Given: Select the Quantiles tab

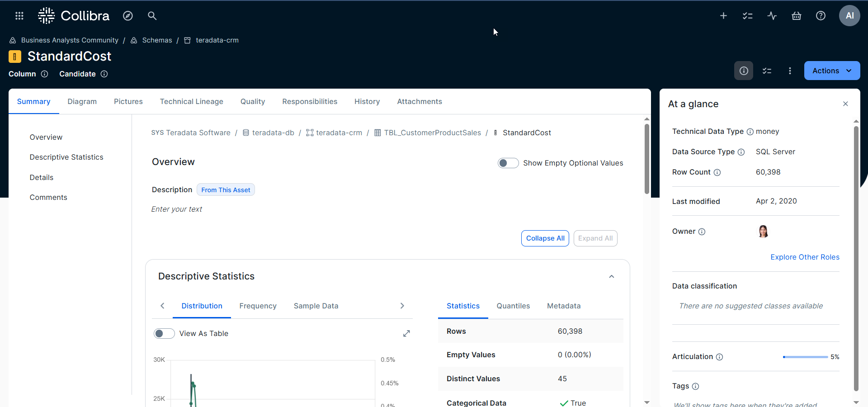Looking at the screenshot, I should (x=513, y=306).
